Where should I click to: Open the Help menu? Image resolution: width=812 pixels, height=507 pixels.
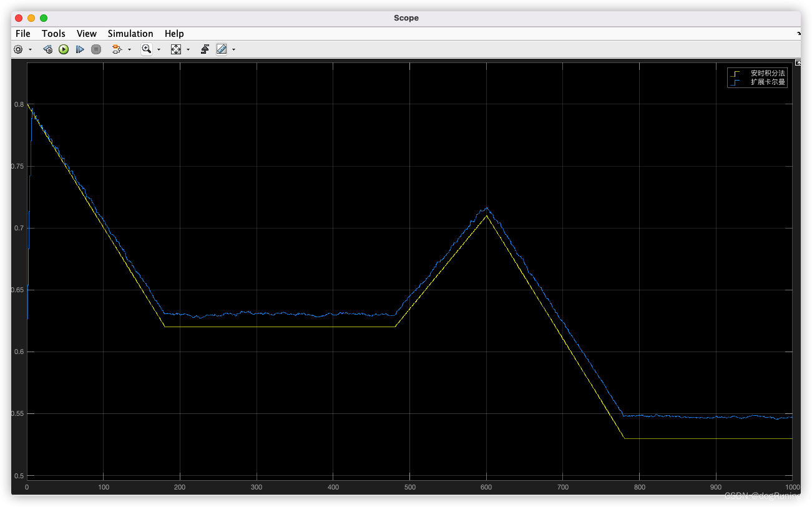(x=174, y=34)
